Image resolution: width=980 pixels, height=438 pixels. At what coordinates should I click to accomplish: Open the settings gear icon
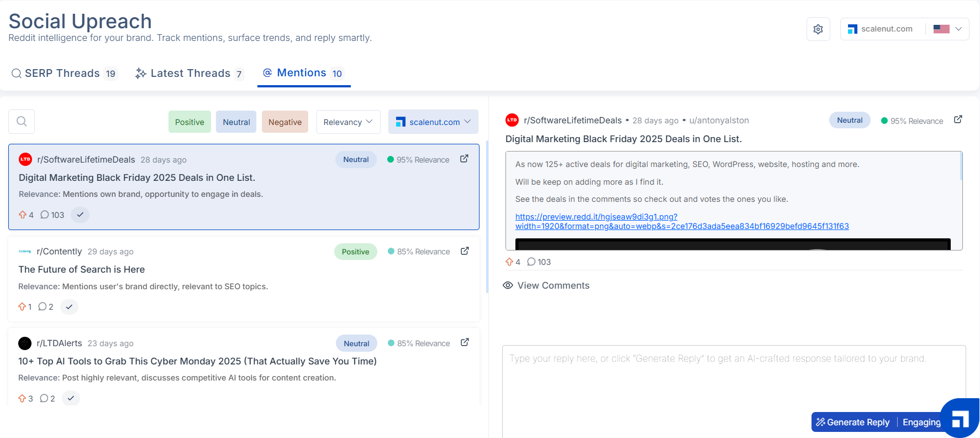pos(818,29)
